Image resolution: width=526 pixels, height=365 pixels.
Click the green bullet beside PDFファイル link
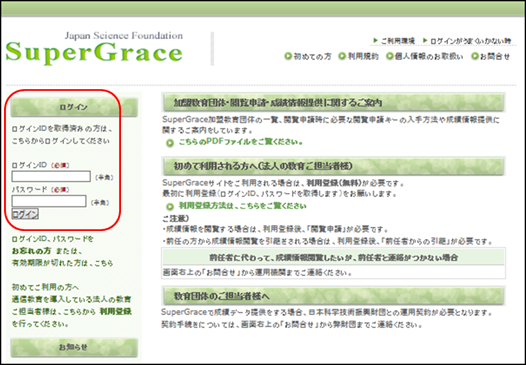pyautogui.click(x=170, y=143)
